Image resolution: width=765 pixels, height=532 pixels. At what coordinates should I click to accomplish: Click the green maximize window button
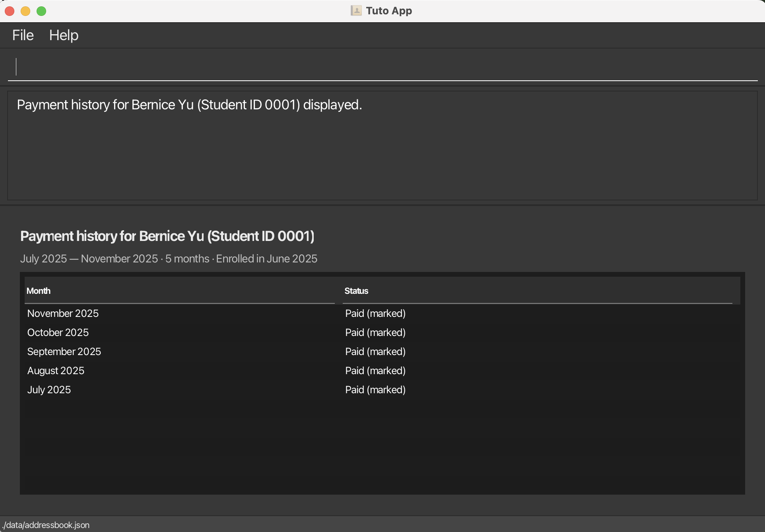click(x=41, y=11)
